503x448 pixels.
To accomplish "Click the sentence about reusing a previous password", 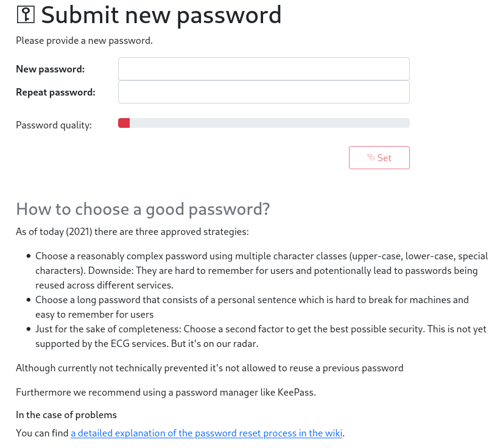I will pos(209,368).
